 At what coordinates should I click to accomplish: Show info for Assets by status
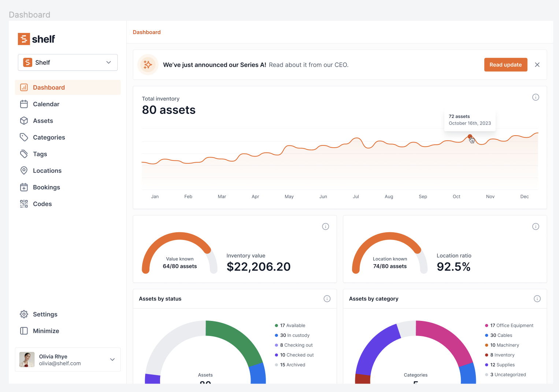point(327,299)
